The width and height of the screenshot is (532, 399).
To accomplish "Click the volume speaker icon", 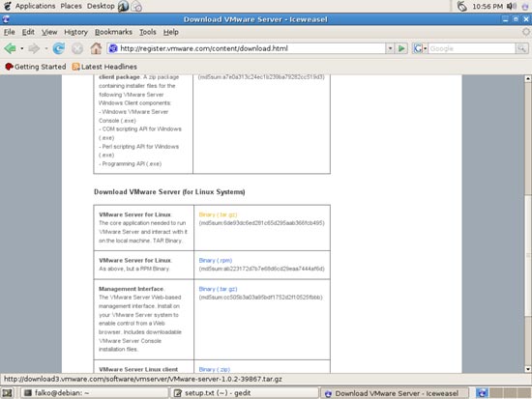I will click(511, 6).
